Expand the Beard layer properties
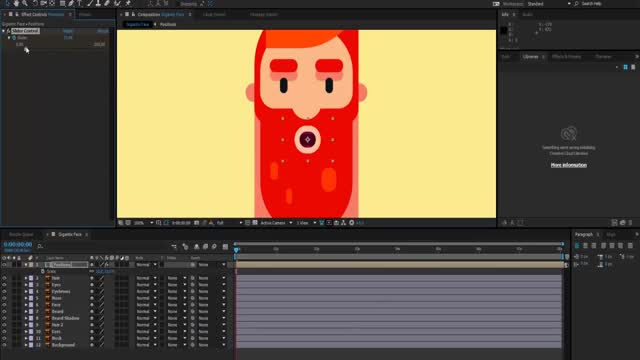This screenshot has height=360, width=640. pyautogui.click(x=26, y=311)
